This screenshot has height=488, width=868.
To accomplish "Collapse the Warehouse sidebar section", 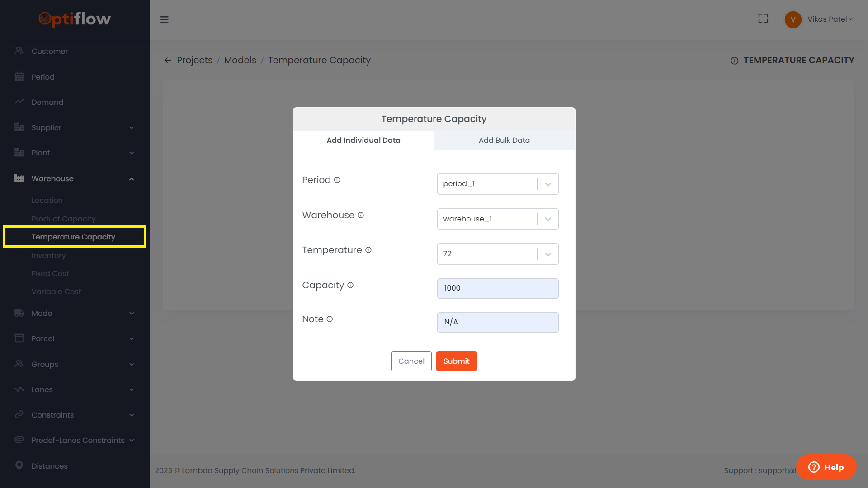I will point(131,178).
